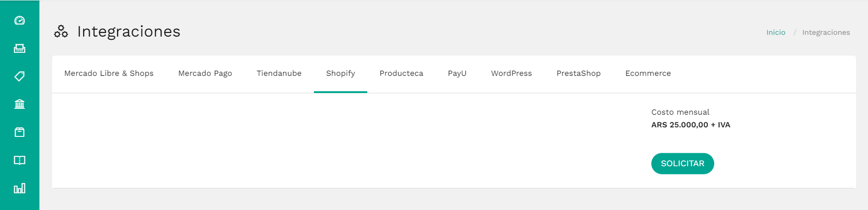The height and width of the screenshot is (210, 868).
Task: Click the Integraciones cubes icon beside title
Action: click(x=61, y=32)
